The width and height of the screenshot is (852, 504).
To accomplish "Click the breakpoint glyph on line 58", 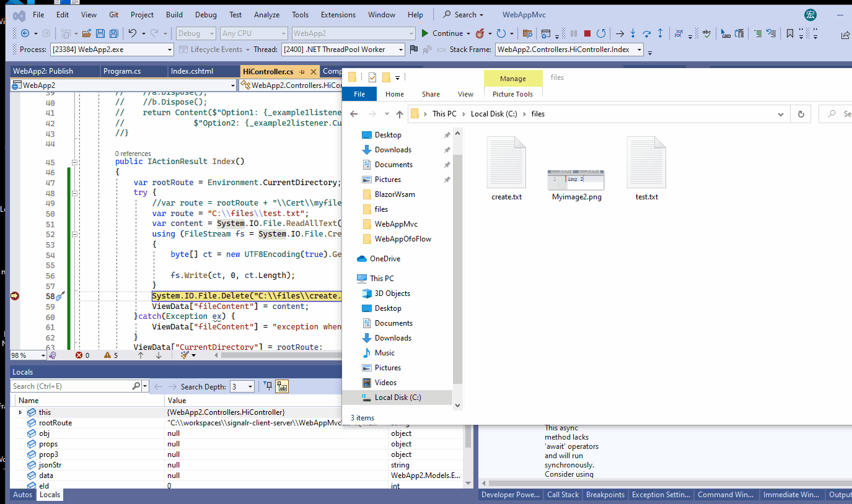I will pos(14,296).
